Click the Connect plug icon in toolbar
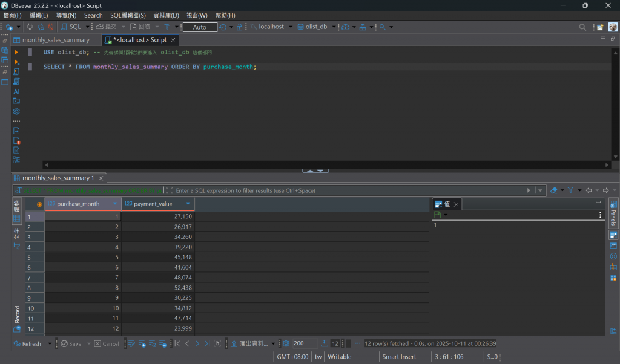The width and height of the screenshot is (620, 364). (x=30, y=27)
